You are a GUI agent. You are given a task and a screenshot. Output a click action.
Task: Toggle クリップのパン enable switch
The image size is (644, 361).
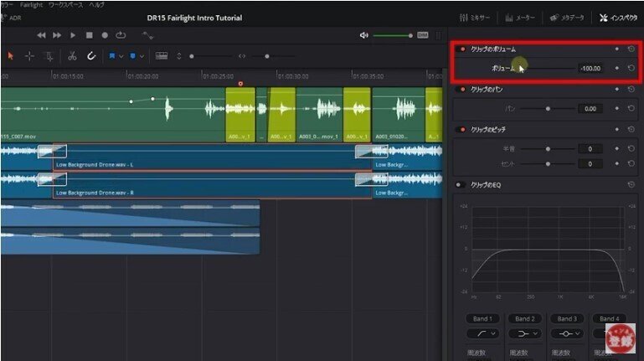(x=461, y=89)
